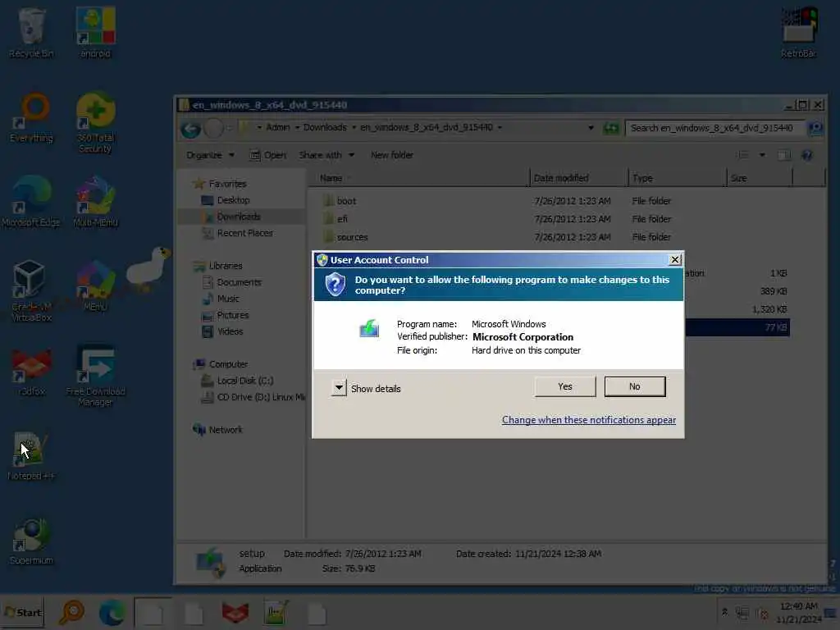The height and width of the screenshot is (630, 840).
Task: Open the Everything search taskbar icon
Action: (71, 612)
